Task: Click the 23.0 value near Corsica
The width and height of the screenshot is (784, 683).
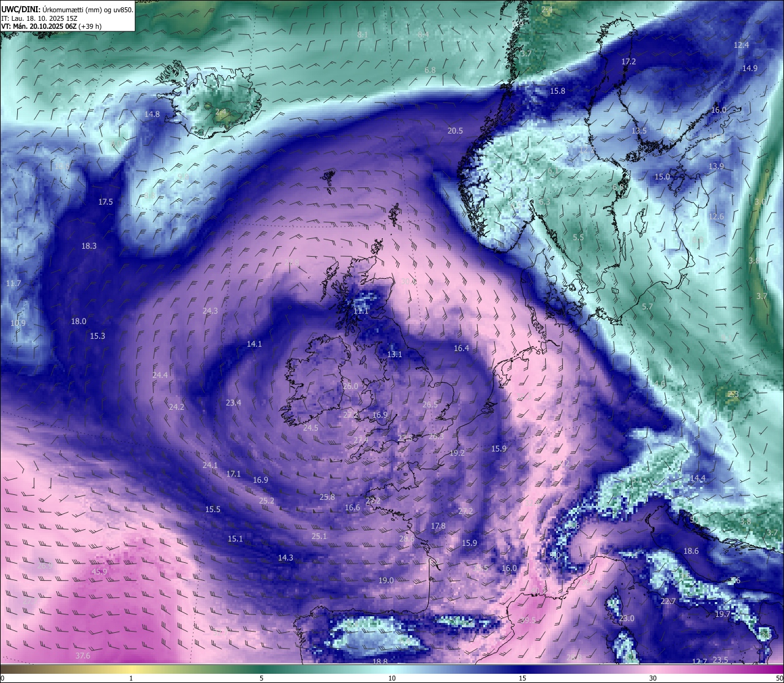Action: click(x=627, y=618)
